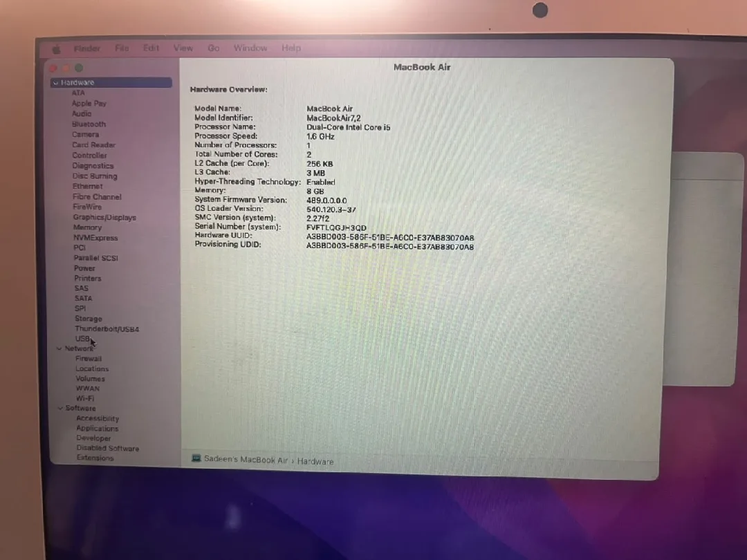The image size is (747, 560).
Task: Select Applications in the sidebar
Action: click(x=98, y=428)
